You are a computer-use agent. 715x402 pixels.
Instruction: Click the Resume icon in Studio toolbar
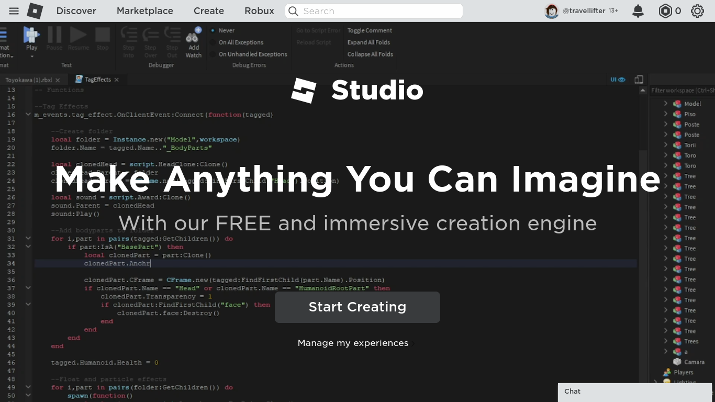pos(78,35)
